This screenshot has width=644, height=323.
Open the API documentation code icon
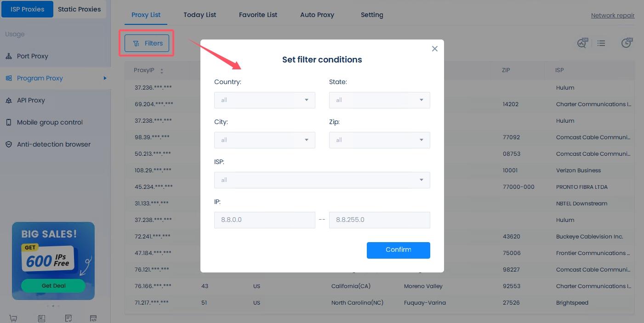pyautogui.click(x=93, y=318)
